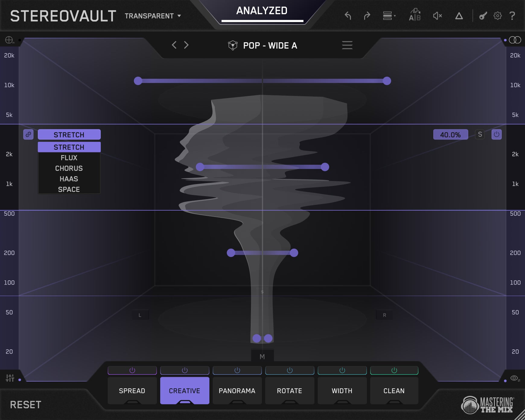Click the M mid label button
The width and height of the screenshot is (525, 420).
pyautogui.click(x=262, y=357)
